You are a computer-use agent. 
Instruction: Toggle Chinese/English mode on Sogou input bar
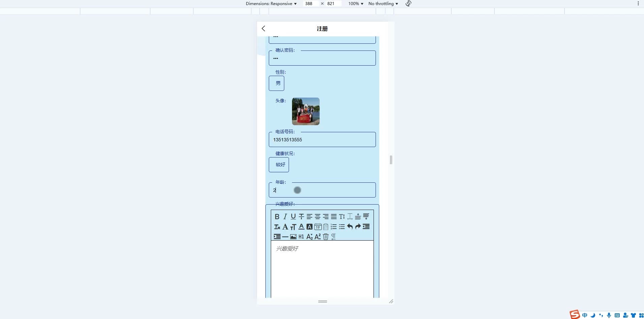(585, 315)
